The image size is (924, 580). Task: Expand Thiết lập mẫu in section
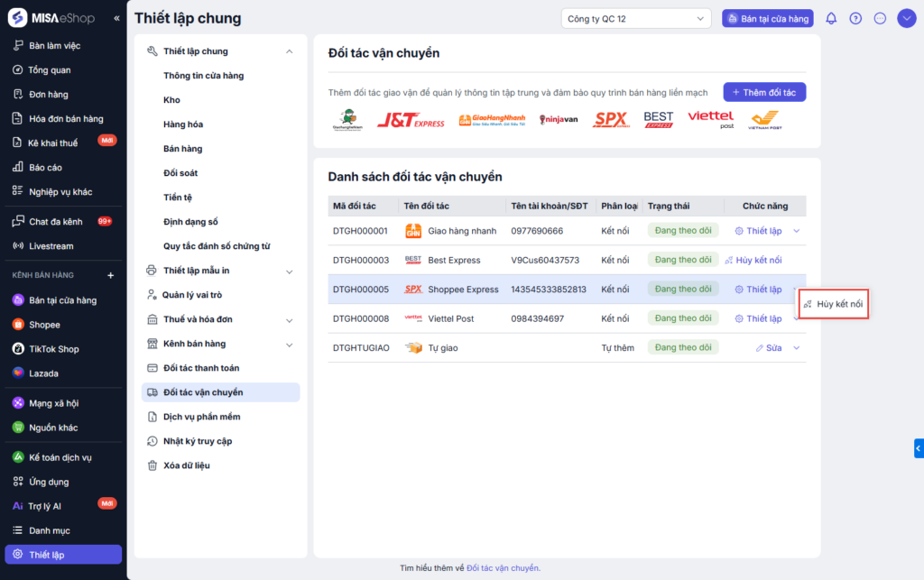click(289, 271)
